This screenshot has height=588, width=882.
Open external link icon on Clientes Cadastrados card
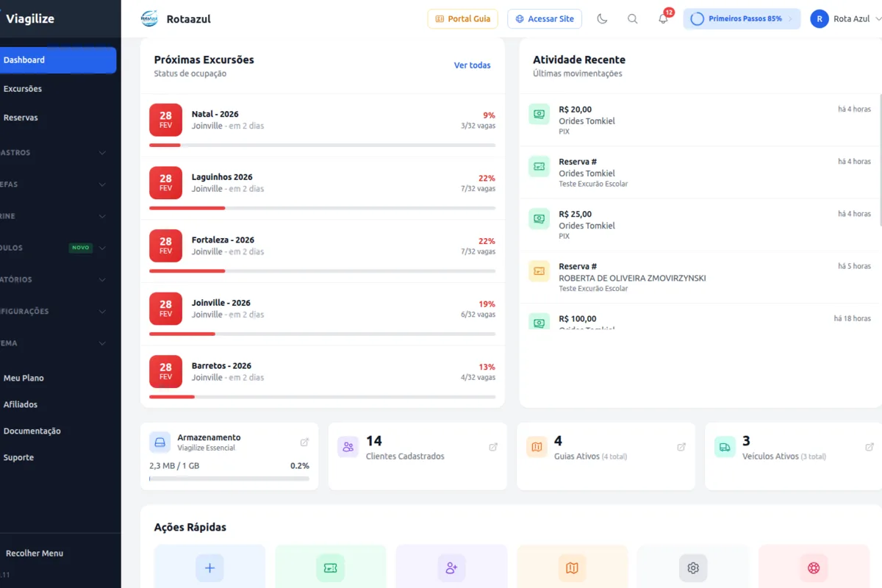[493, 447]
